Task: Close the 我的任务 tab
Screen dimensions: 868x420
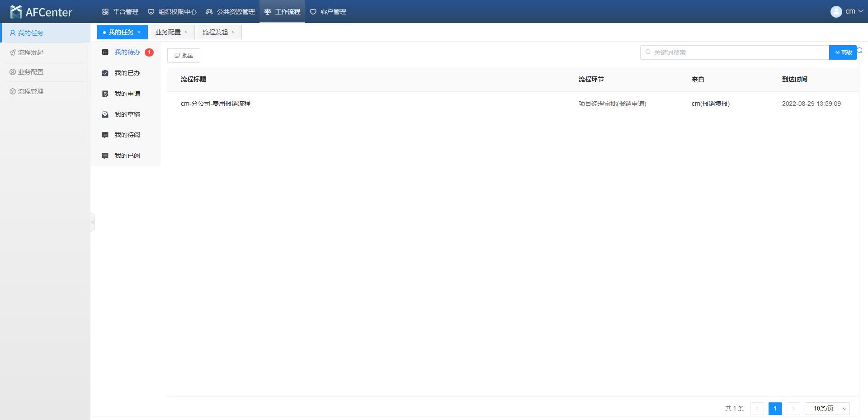Action: [x=139, y=32]
